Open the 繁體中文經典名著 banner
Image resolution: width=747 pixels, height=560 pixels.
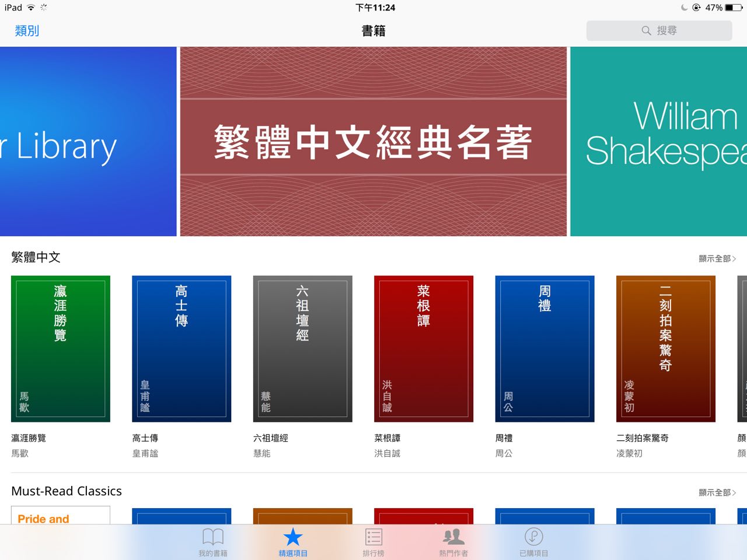[373, 142]
